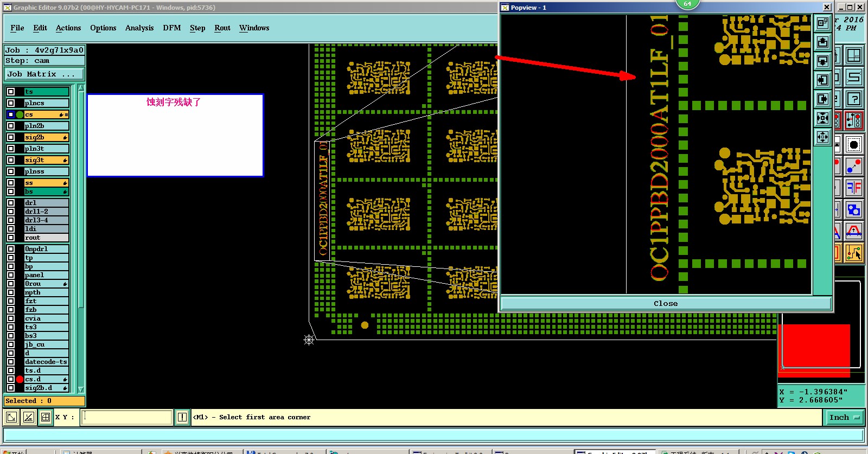The image size is (868, 454).
Task: Select the npth layer name
Action: coord(47,292)
